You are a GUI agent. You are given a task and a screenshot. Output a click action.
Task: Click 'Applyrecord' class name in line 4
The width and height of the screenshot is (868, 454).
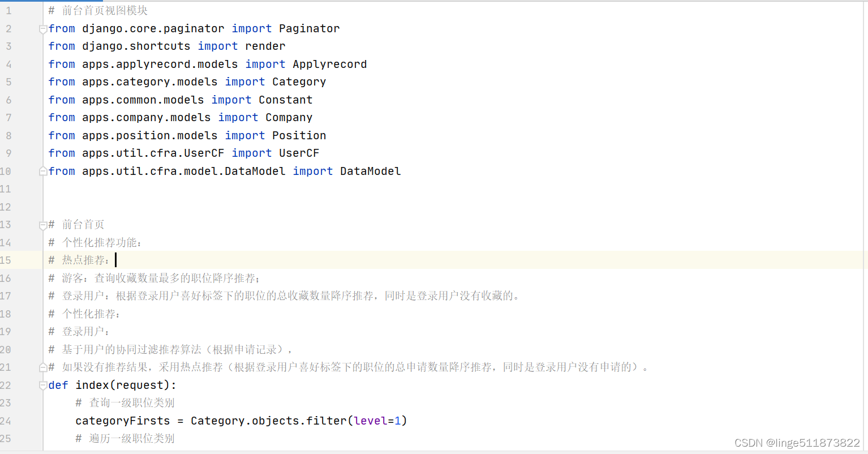tap(330, 64)
